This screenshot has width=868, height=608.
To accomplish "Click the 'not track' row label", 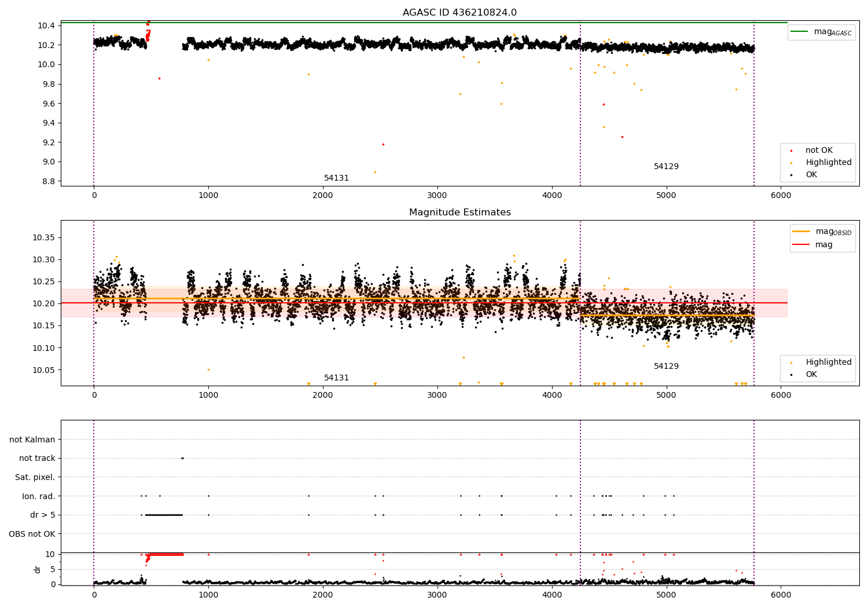I will point(37,459).
